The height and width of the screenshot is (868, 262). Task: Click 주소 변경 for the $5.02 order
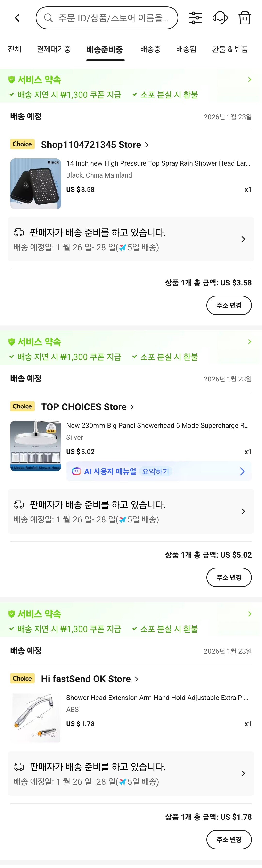[229, 577]
